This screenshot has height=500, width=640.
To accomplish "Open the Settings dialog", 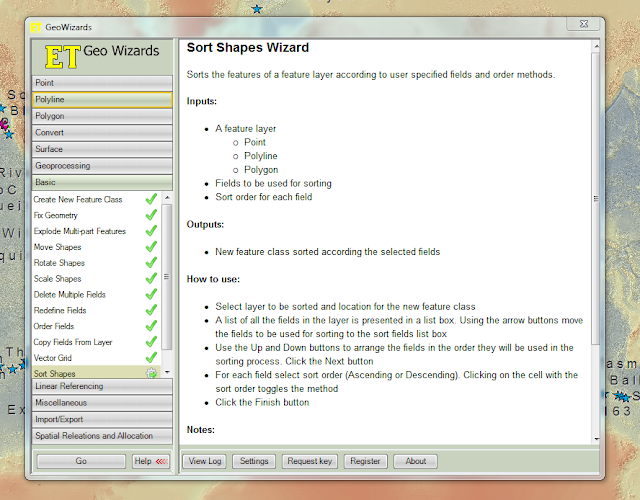I will point(254,461).
